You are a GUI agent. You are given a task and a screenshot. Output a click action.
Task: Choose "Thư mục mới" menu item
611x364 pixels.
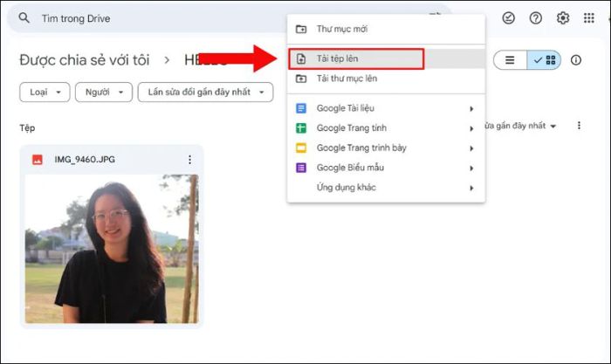coord(386,29)
